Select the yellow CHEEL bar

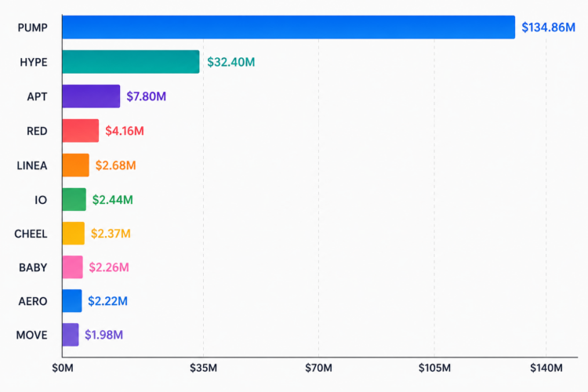pyautogui.click(x=74, y=234)
